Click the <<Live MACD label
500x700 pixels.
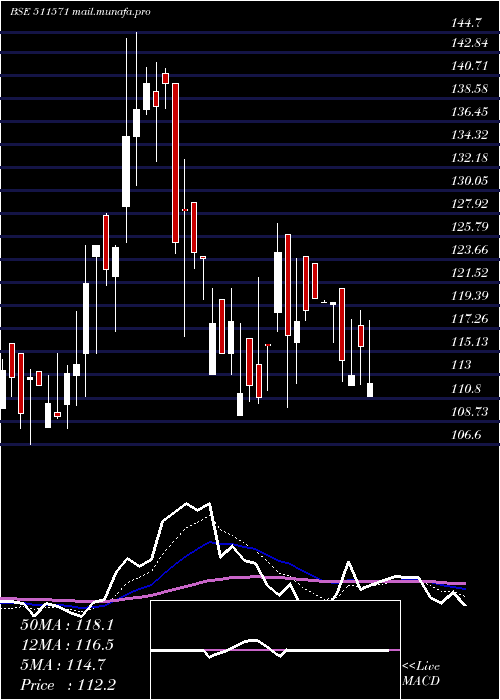click(421, 674)
